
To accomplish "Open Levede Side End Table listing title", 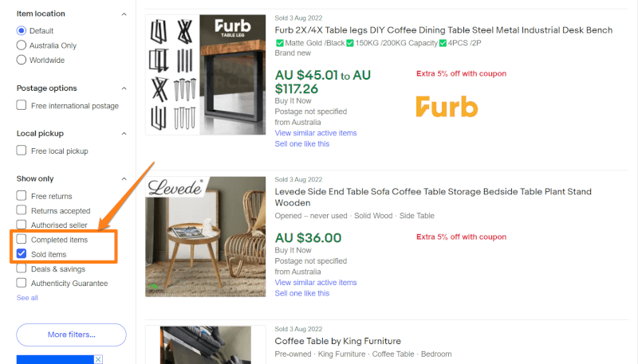I will coord(433,197).
